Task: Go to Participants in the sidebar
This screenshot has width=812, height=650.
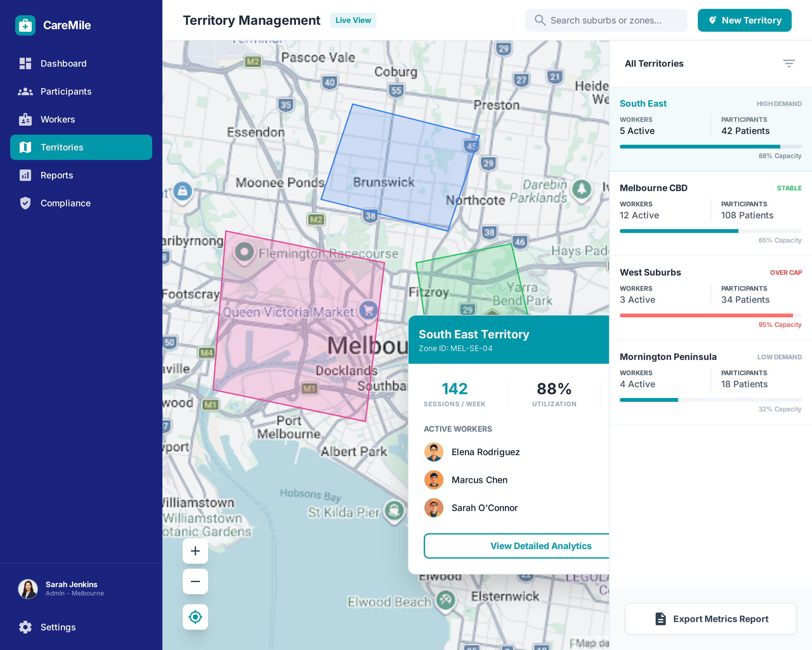Action: pyautogui.click(x=66, y=91)
